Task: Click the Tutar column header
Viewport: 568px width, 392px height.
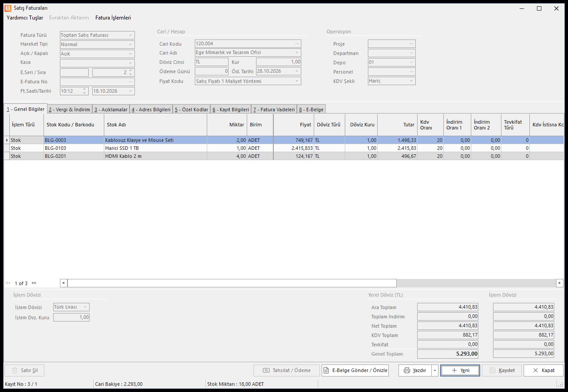Action: tap(397, 125)
